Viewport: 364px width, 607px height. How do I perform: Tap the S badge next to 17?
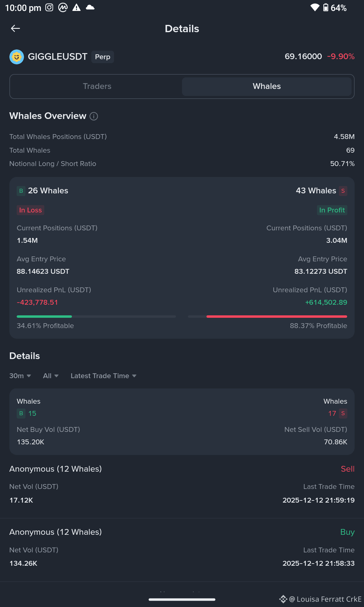click(x=343, y=413)
